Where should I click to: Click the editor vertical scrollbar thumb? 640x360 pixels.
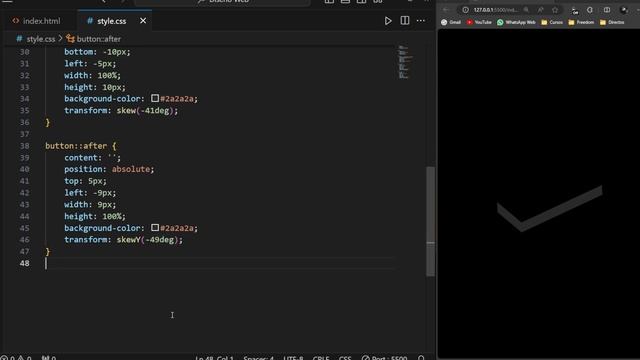pyautogui.click(x=430, y=221)
